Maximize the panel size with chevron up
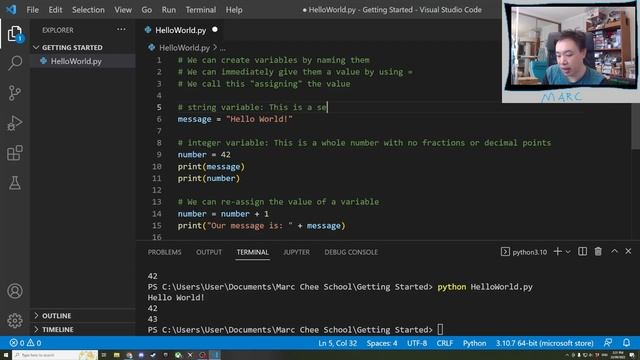The height and width of the screenshot is (360, 640). click(614, 251)
